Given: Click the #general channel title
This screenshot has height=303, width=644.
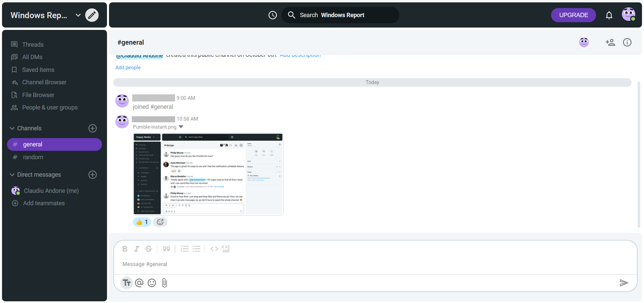Looking at the screenshot, I should pos(130,42).
